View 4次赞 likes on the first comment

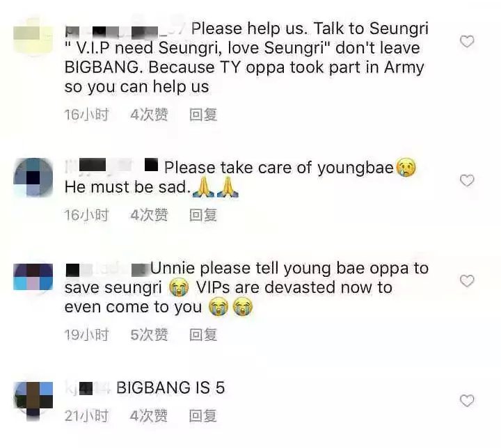(149, 115)
